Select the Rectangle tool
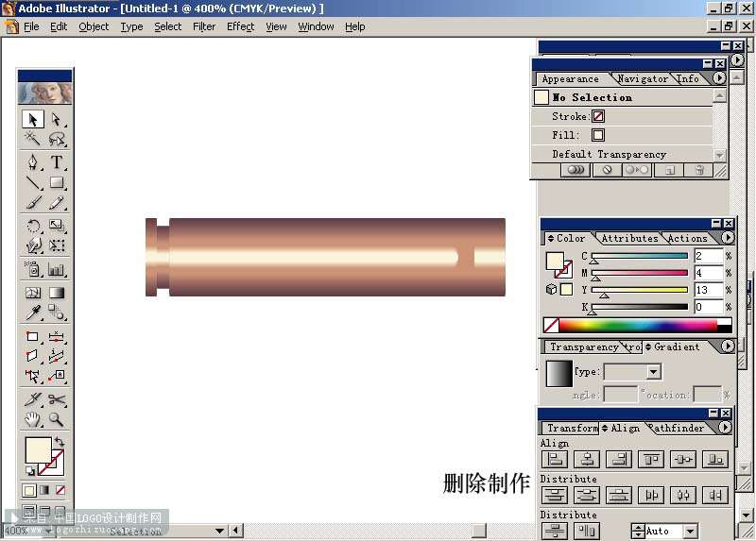The image size is (756, 541). [x=57, y=182]
